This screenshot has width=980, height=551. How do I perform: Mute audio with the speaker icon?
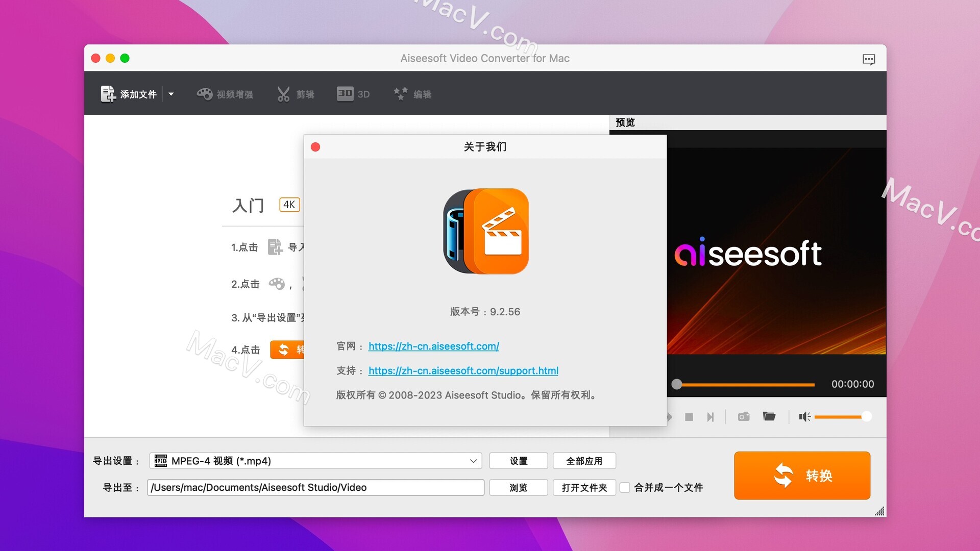click(804, 417)
